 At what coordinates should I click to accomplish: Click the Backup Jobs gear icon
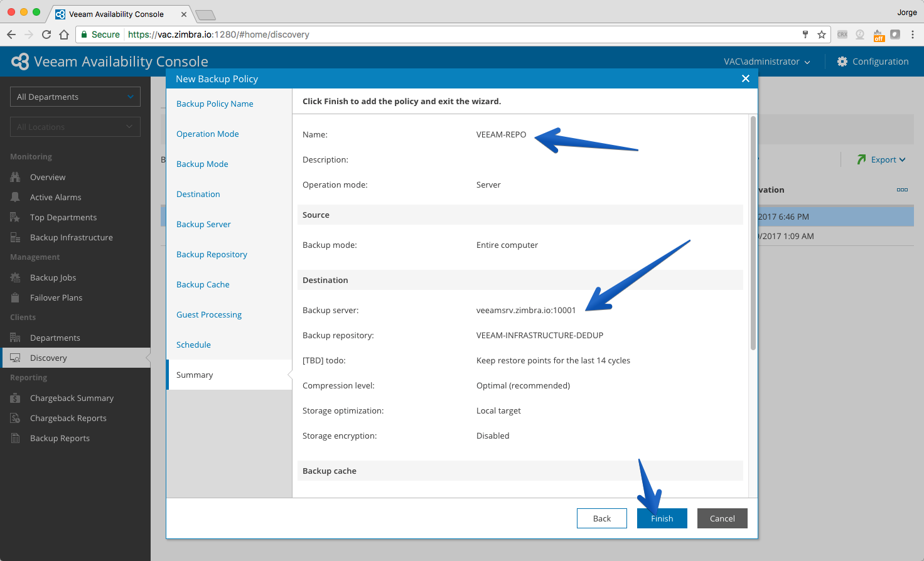(15, 277)
